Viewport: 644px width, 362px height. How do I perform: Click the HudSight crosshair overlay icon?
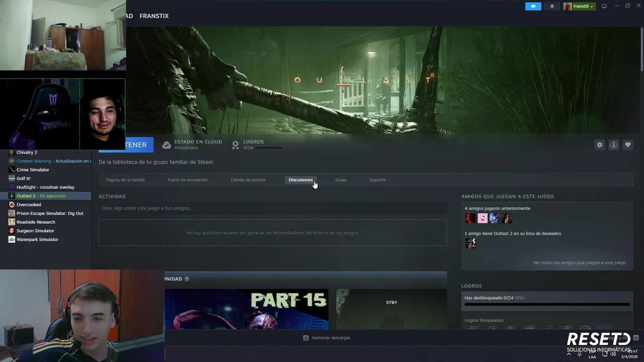(12, 187)
